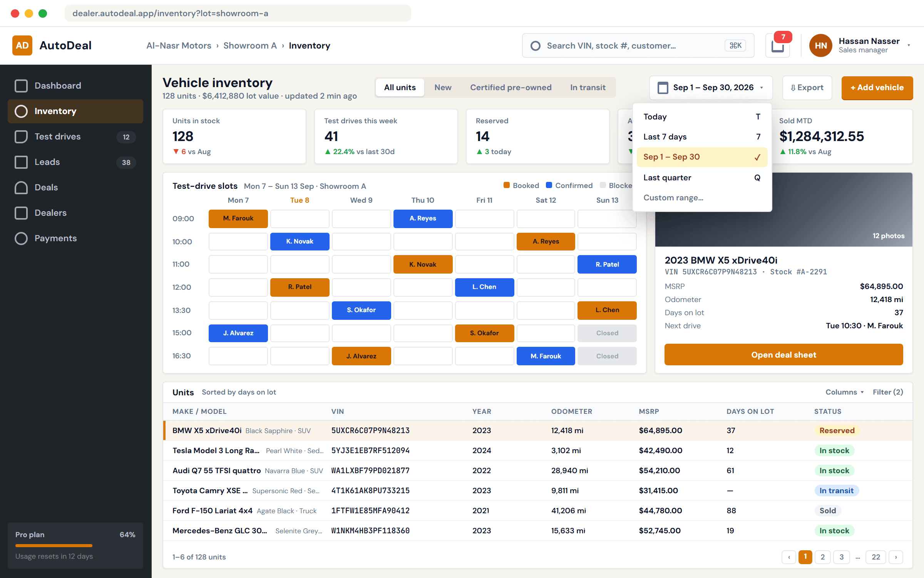Select Last 7 days option
Screen dimensions: 924x578
(701, 137)
